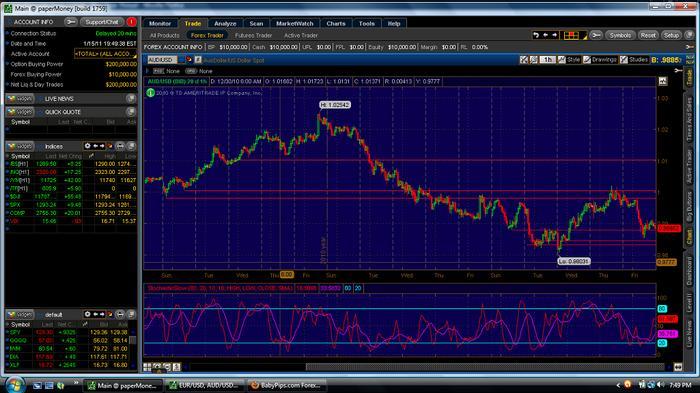700x393 pixels.
Task: Expand the Active Account dropdown
Action: pyautogui.click(x=105, y=54)
